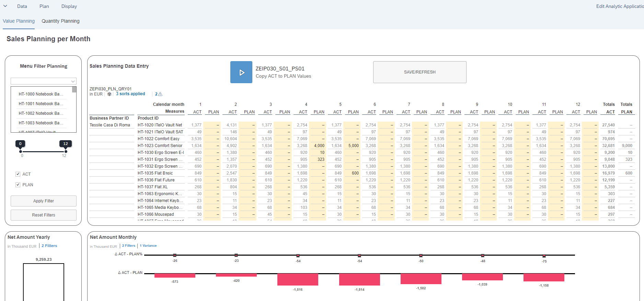Click the table settings icon beside 'in EUR'
Viewport: 644px width, 301px height.
pos(109,94)
